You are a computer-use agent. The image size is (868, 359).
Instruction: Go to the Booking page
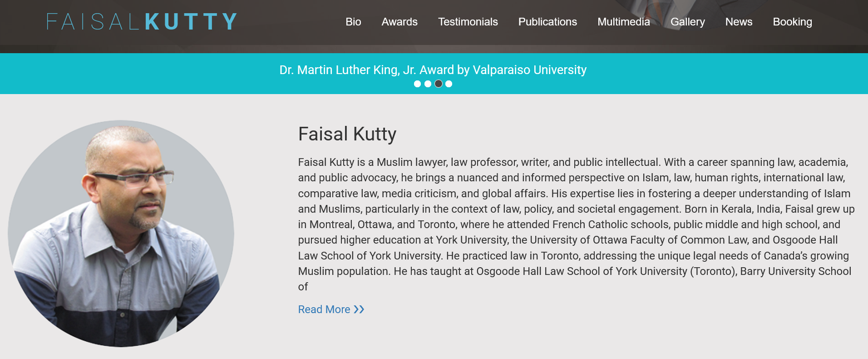pos(792,22)
